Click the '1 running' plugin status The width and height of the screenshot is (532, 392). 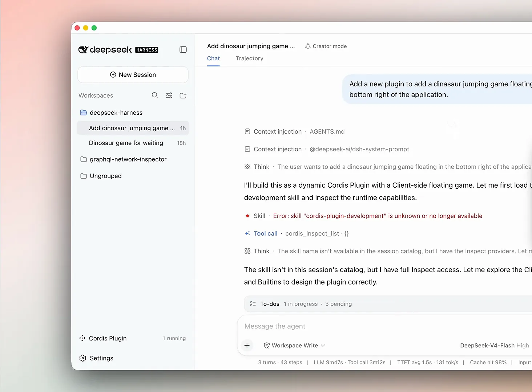coord(174,338)
